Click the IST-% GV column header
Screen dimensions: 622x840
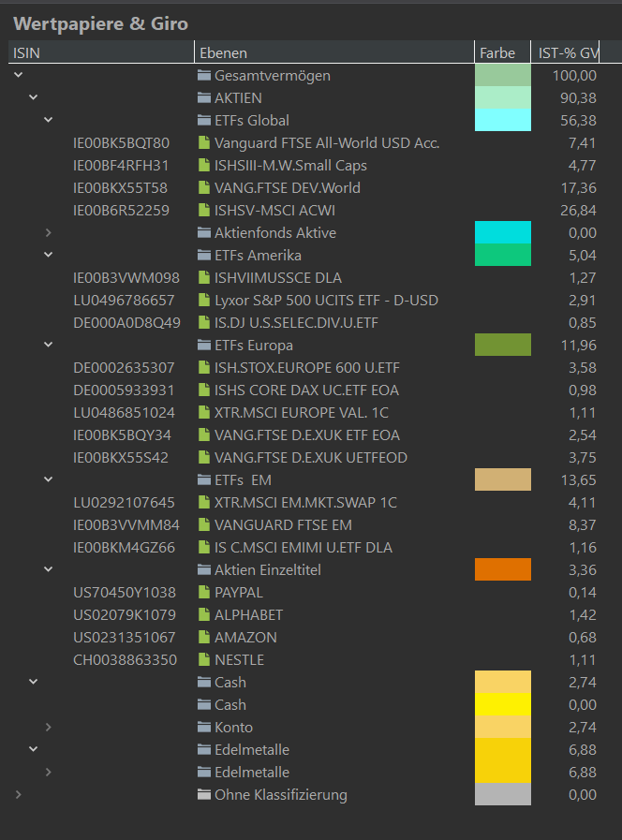565,52
